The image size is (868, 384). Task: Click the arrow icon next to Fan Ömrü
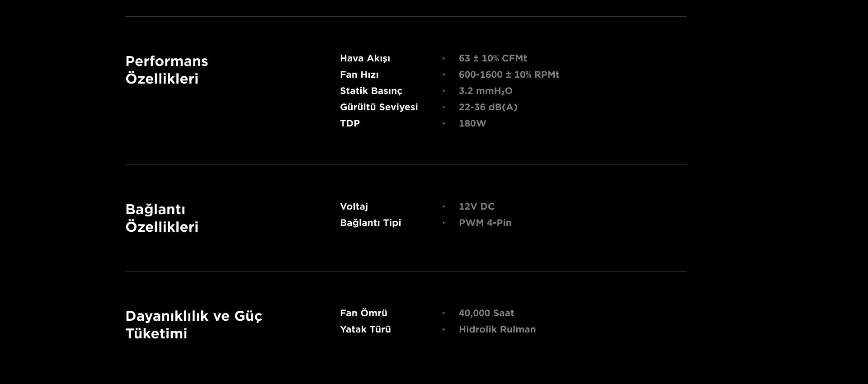tap(444, 313)
